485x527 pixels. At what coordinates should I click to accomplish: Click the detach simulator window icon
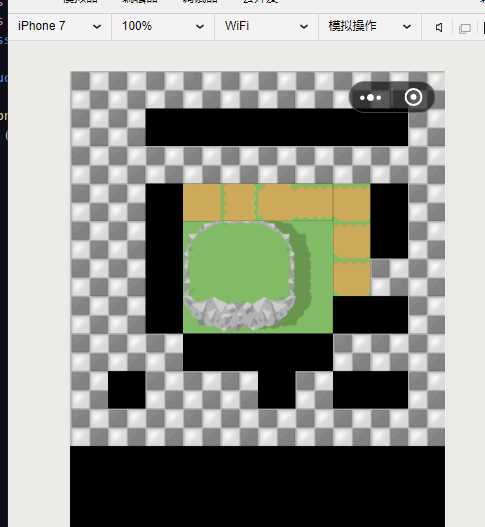465,28
